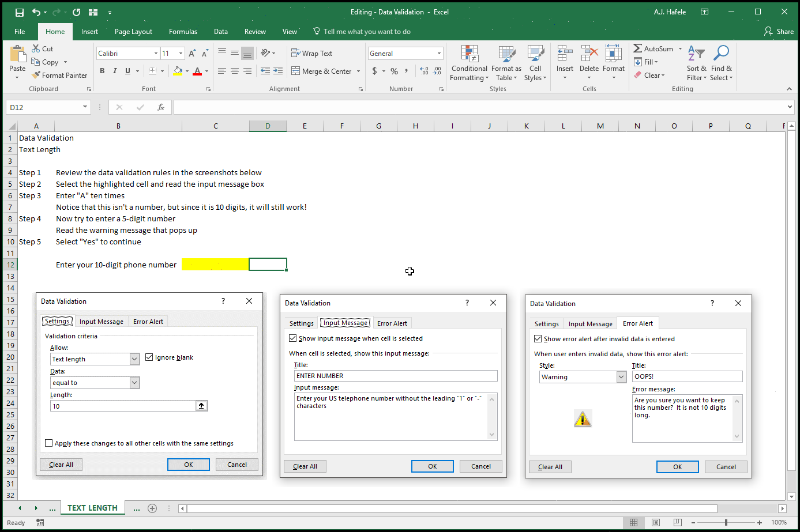The width and height of the screenshot is (800, 532).
Task: Toggle the Ignore blank checkbox
Action: 149,357
